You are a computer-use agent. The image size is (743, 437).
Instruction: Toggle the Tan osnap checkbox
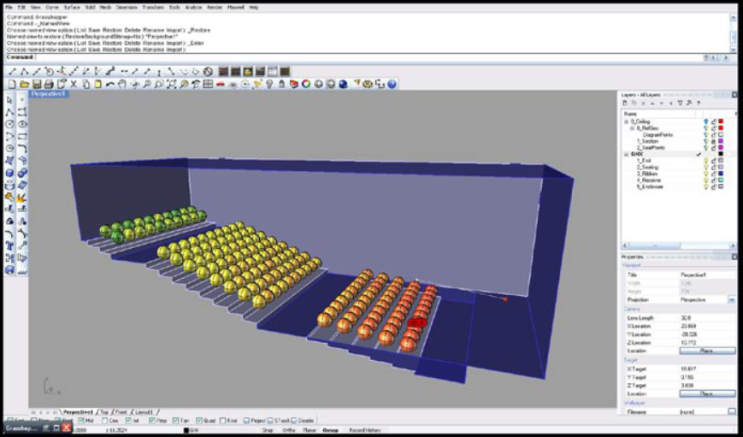[175, 420]
